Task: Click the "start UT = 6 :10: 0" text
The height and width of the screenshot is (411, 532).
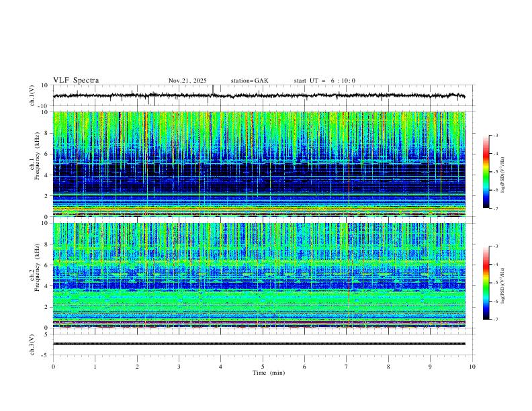Action: click(324, 81)
